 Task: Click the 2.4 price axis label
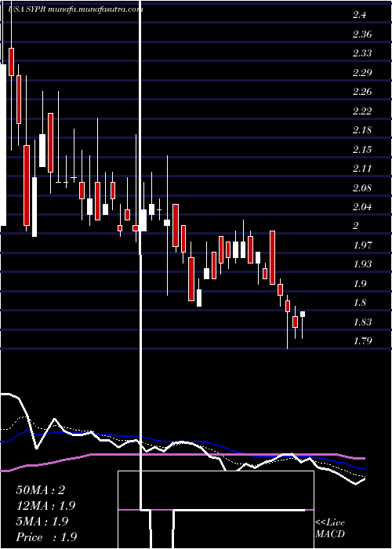(359, 16)
